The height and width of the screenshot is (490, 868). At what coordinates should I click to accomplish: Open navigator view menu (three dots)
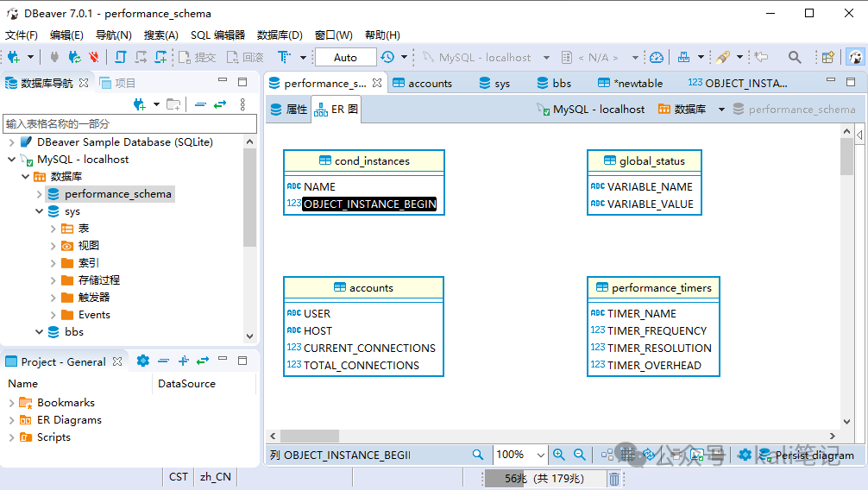[242, 104]
